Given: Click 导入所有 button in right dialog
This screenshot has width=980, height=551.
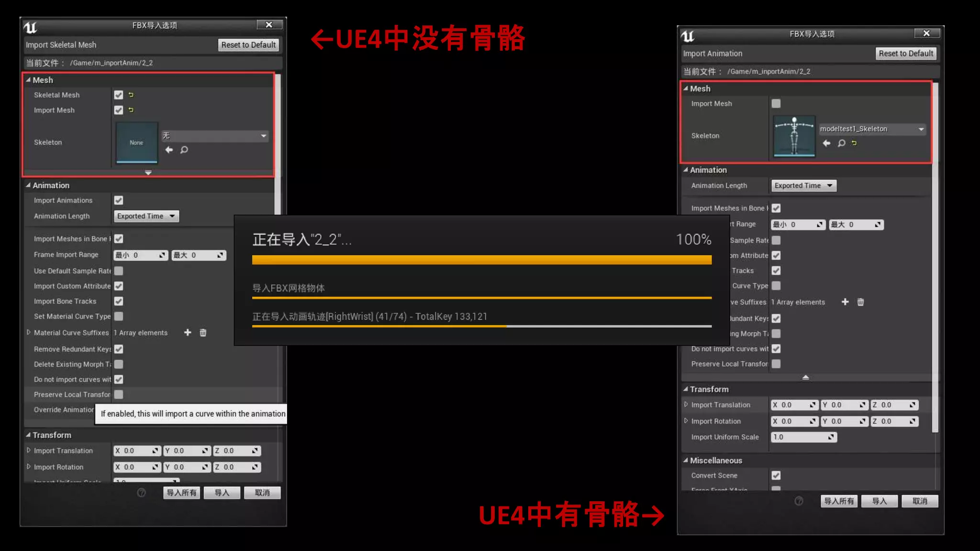Looking at the screenshot, I should (x=839, y=501).
